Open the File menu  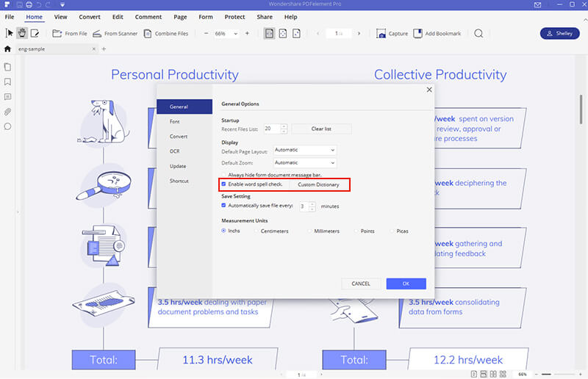point(10,17)
